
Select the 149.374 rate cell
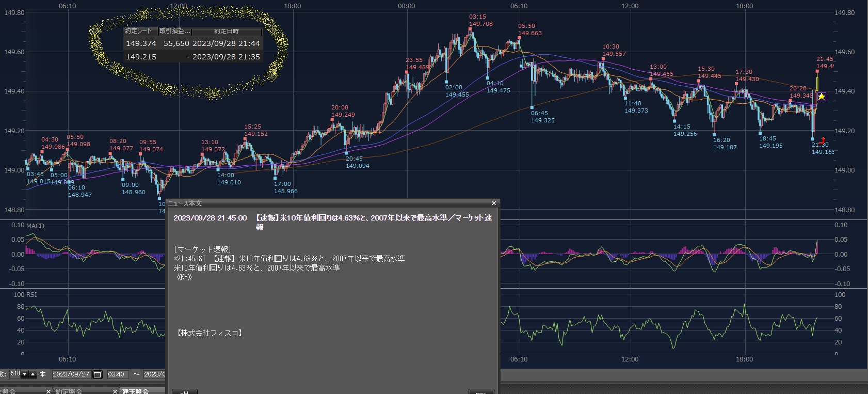coord(141,43)
